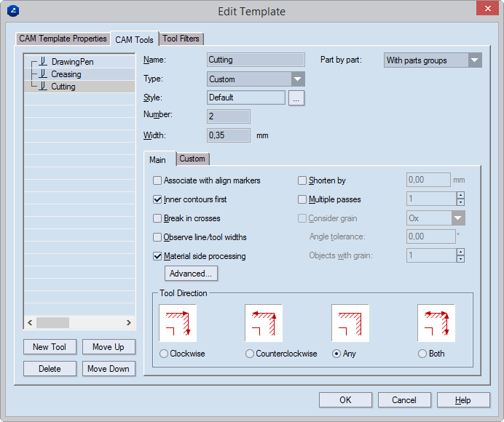Open the Tool Filters tab
The height and width of the screenshot is (422, 504).
tap(181, 39)
